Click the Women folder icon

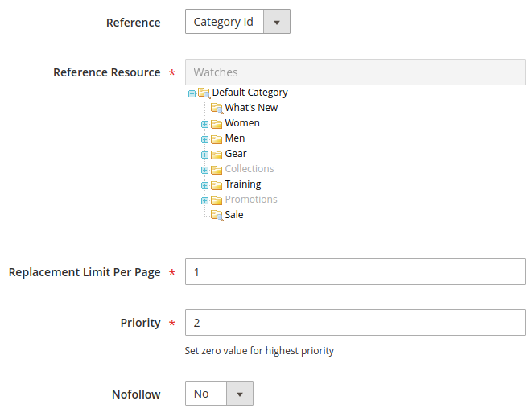pos(216,124)
